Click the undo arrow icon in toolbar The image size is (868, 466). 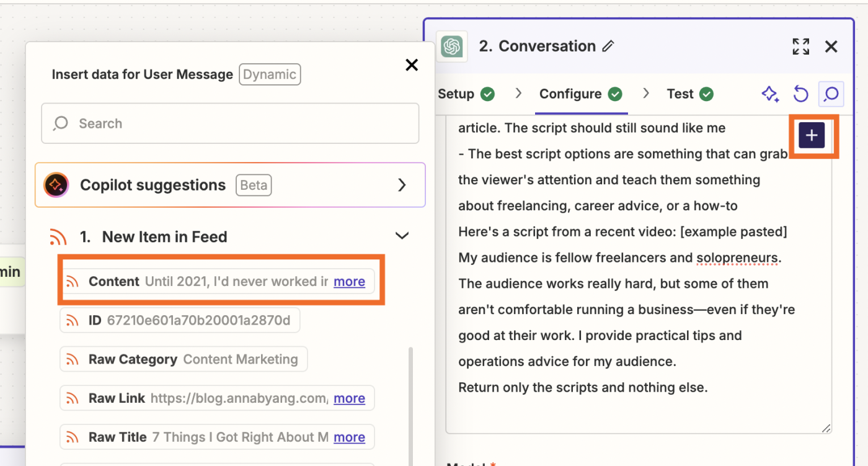coord(800,94)
